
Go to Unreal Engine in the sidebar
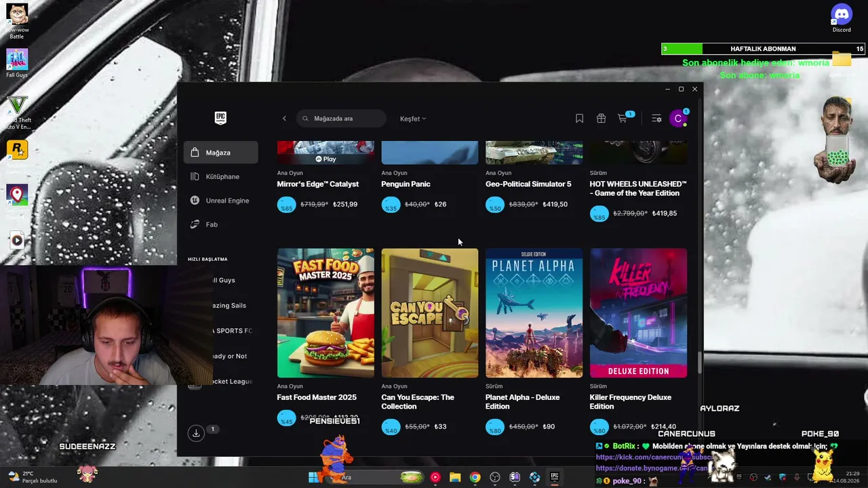(221, 201)
